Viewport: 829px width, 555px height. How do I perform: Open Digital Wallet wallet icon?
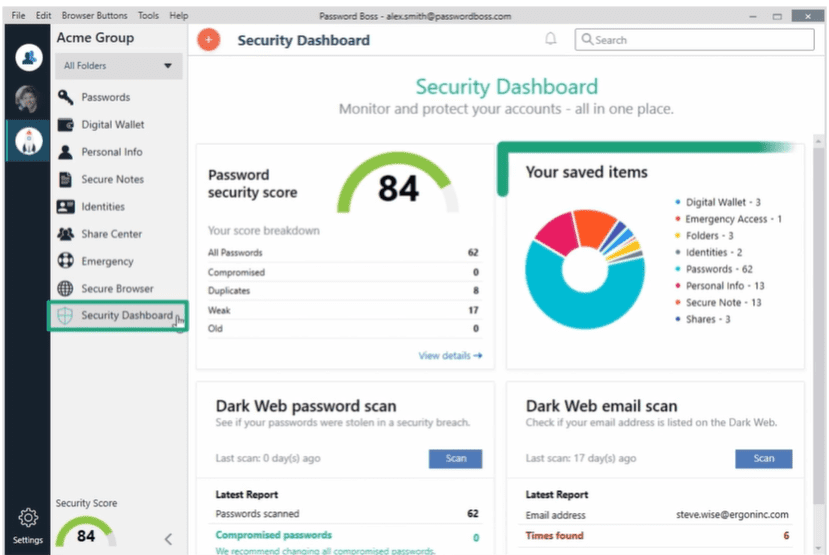point(65,124)
